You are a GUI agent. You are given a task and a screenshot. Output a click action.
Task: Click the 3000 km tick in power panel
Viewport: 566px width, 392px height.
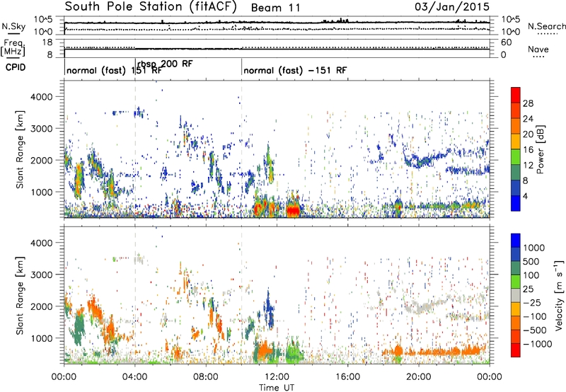pos(41,129)
